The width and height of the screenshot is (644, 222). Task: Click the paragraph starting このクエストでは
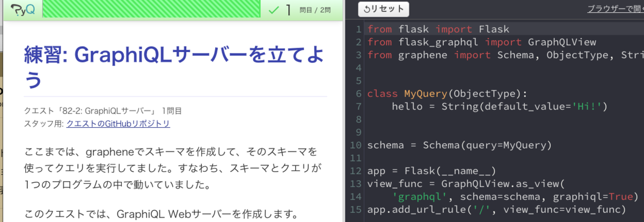161,215
